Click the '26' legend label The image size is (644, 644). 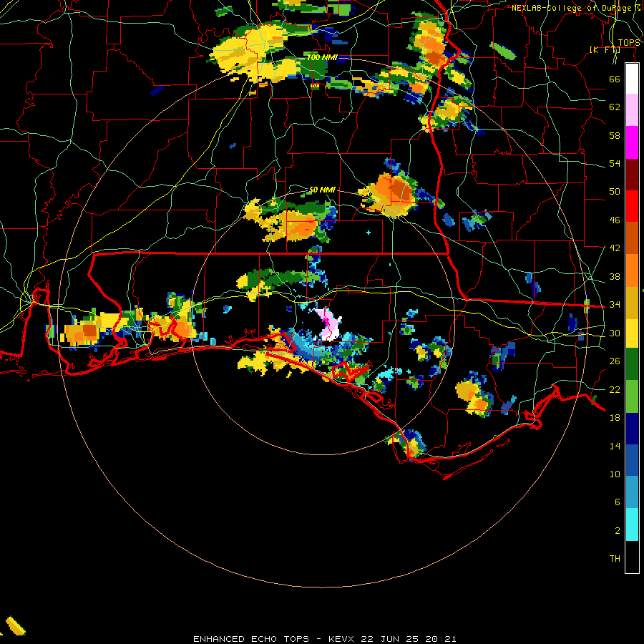615,361
